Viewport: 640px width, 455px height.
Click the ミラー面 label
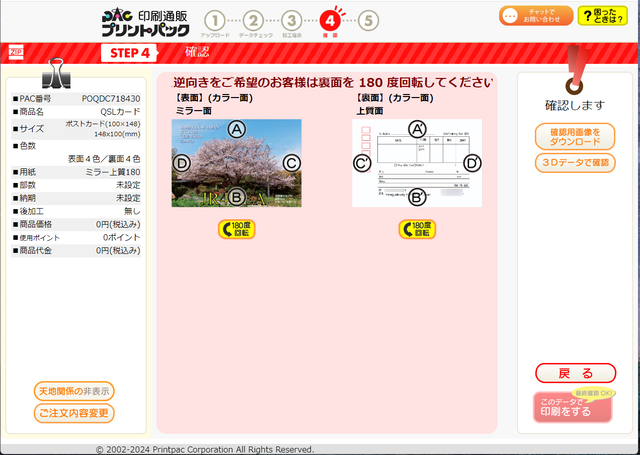(x=193, y=111)
